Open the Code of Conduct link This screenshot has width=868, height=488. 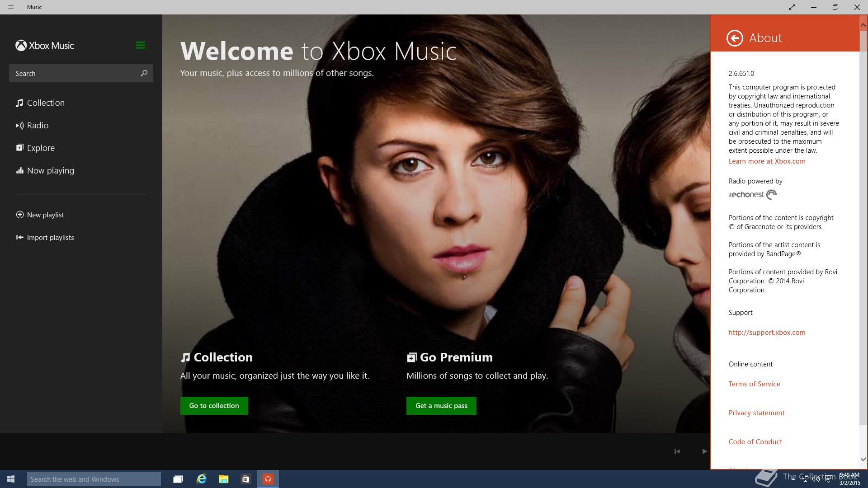[x=755, y=442]
